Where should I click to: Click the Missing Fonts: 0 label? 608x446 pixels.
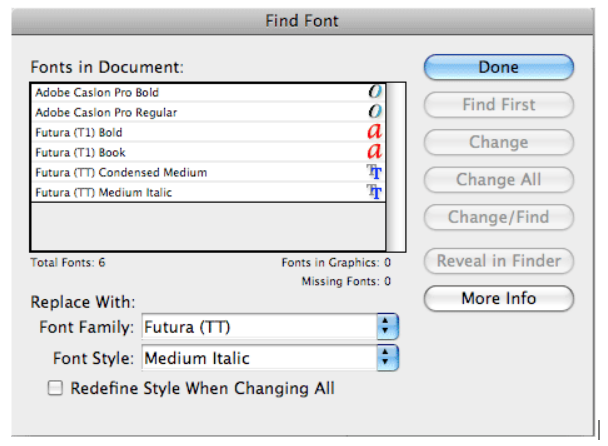pyautogui.click(x=346, y=281)
